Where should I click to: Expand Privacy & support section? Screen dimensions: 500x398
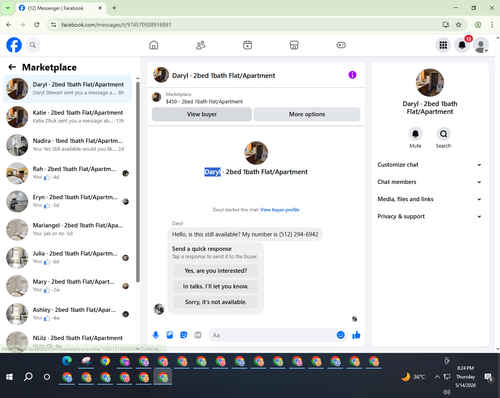point(429,217)
